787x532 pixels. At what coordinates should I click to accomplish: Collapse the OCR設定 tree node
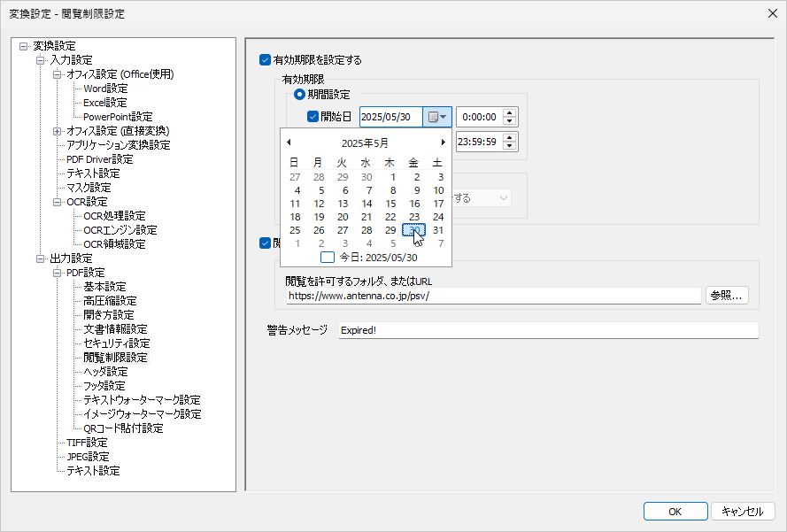click(x=58, y=202)
